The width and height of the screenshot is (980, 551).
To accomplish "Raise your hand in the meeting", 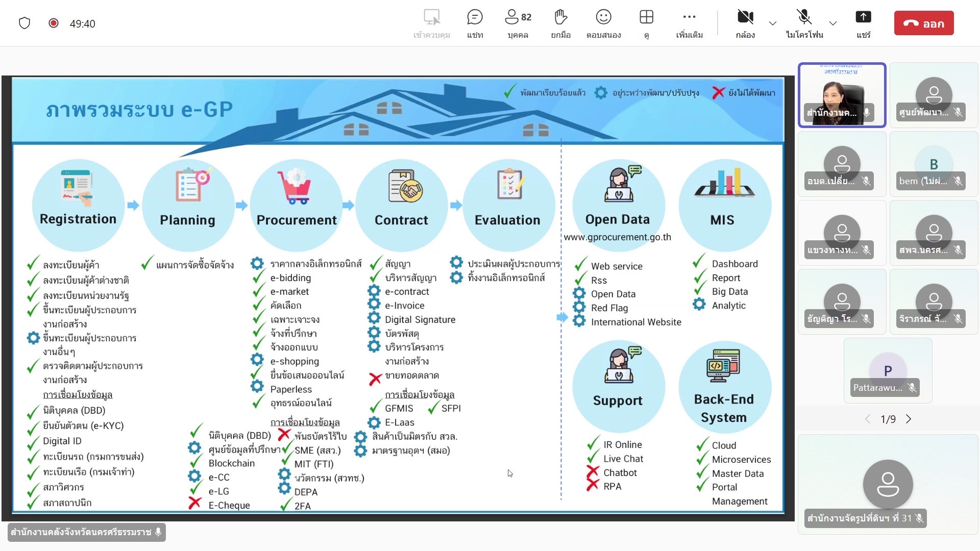I will tap(560, 23).
